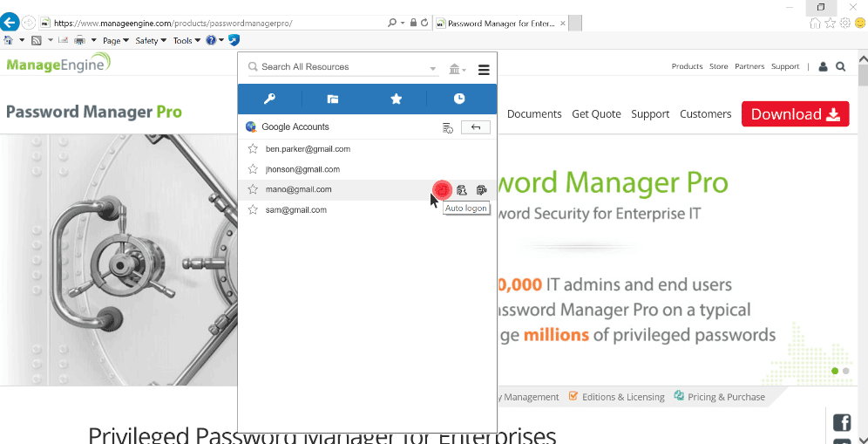The width and height of the screenshot is (868, 444).
Task: Open the Tools menu
Action: tap(186, 40)
